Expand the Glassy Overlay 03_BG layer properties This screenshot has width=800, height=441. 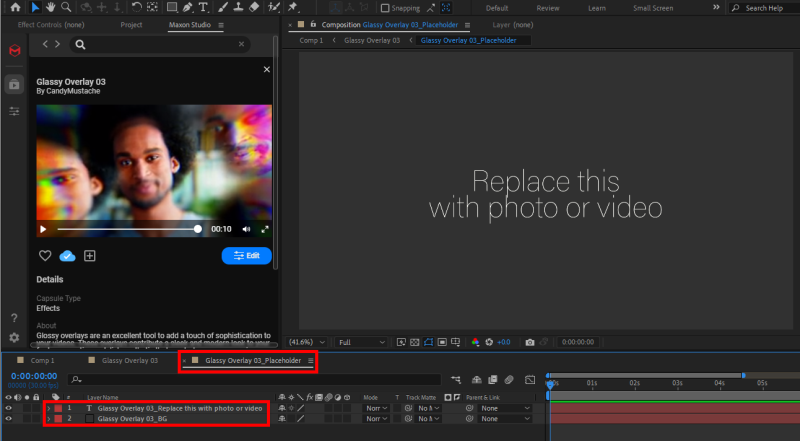click(x=48, y=419)
